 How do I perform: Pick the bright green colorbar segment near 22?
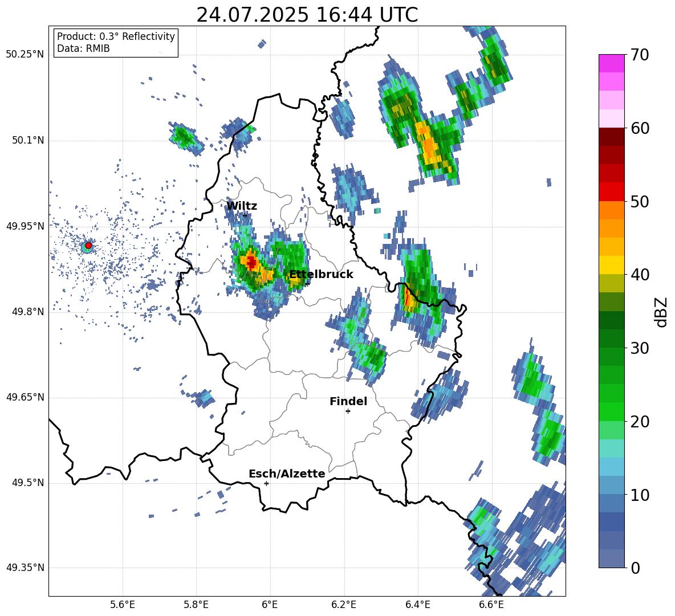(x=611, y=411)
